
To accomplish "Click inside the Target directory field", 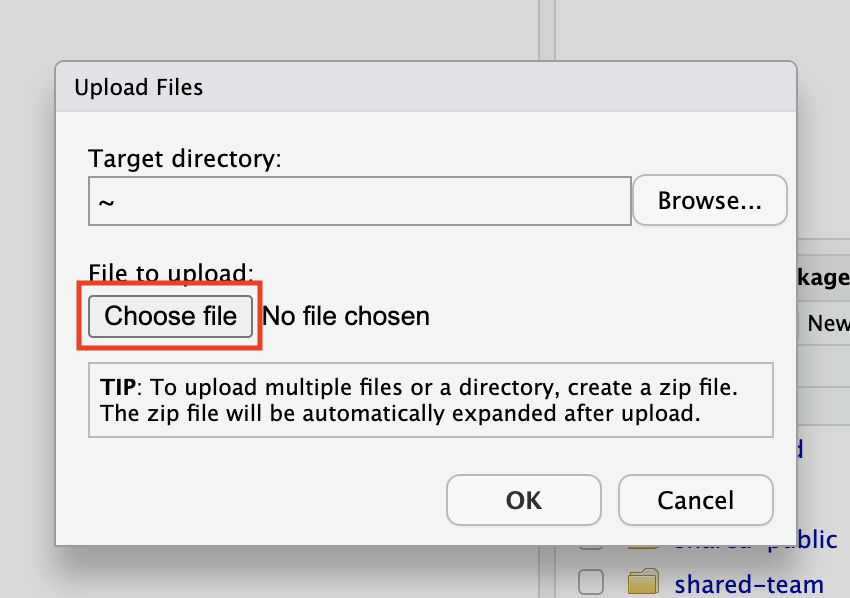I will (359, 200).
